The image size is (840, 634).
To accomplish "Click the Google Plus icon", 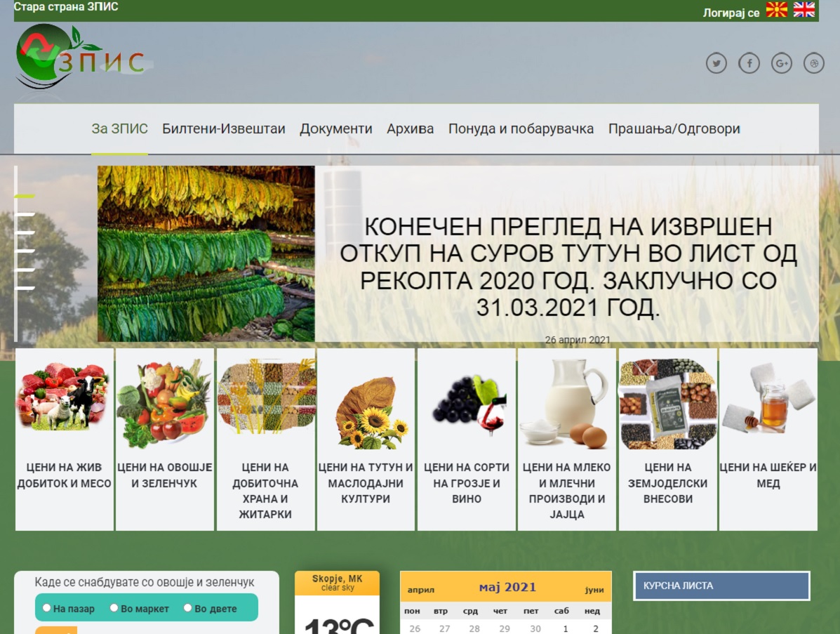I will point(781,64).
